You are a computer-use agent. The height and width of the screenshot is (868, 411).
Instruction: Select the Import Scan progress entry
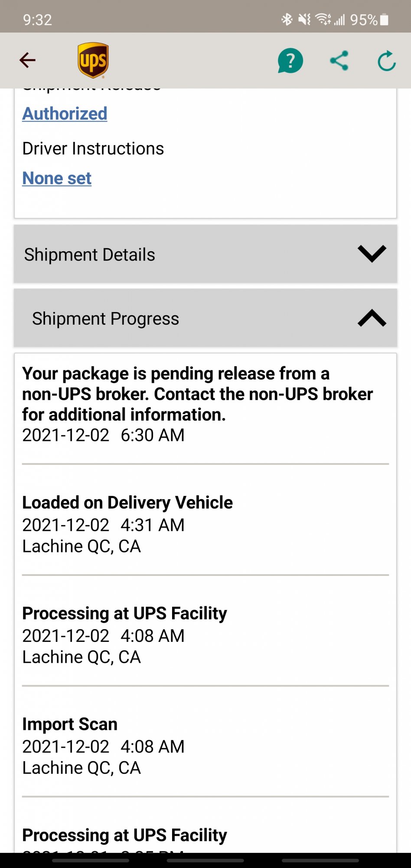70,724
